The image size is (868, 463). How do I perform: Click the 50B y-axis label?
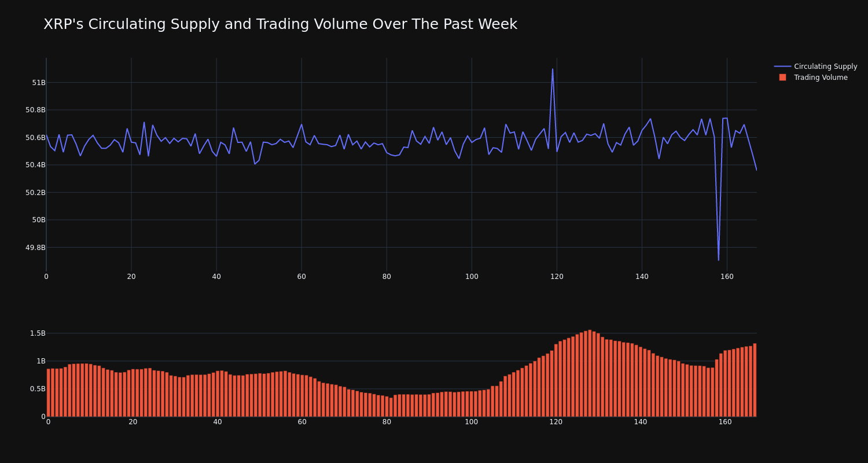(39, 220)
